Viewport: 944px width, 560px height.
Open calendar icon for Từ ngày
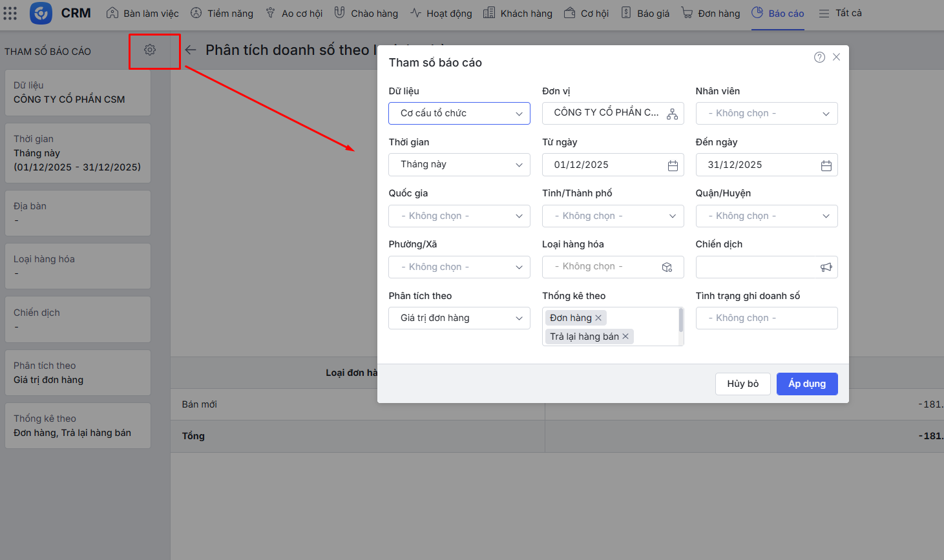(673, 165)
